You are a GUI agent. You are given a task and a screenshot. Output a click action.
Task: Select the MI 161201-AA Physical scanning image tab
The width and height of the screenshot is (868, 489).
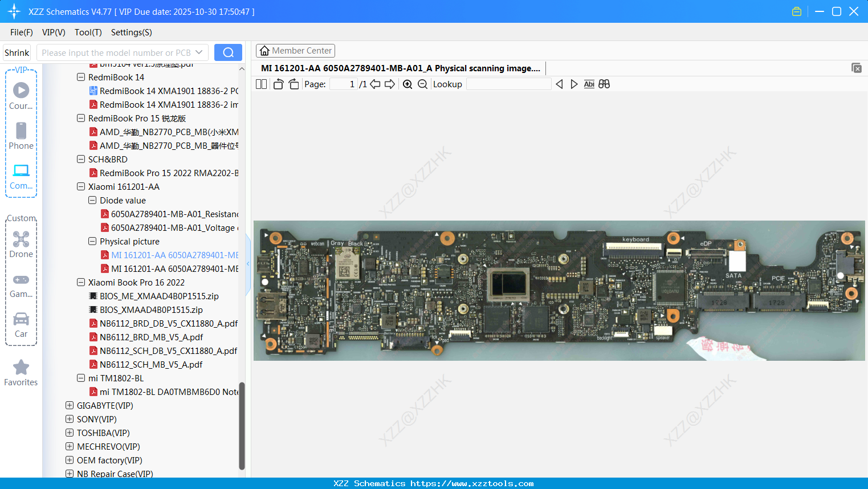401,68
